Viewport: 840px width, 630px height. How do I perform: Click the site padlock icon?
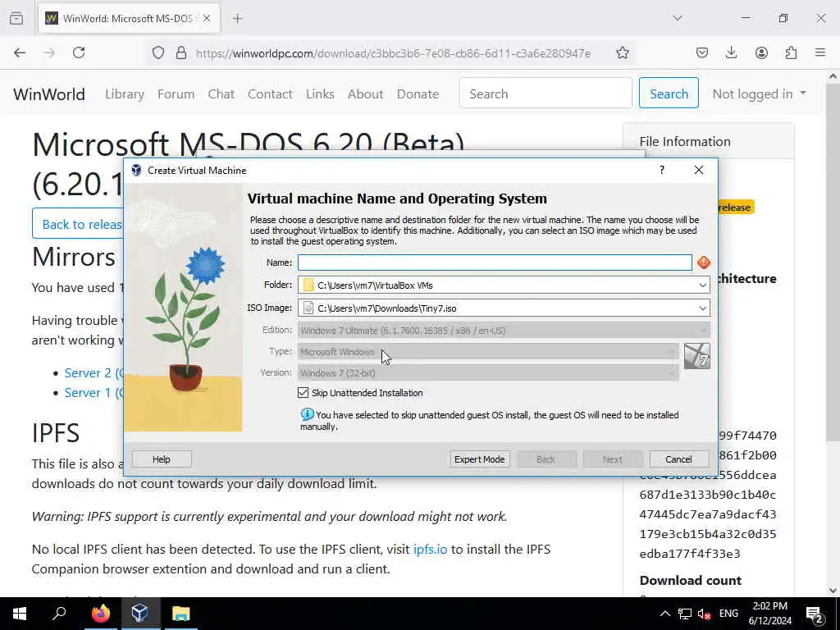pos(181,52)
